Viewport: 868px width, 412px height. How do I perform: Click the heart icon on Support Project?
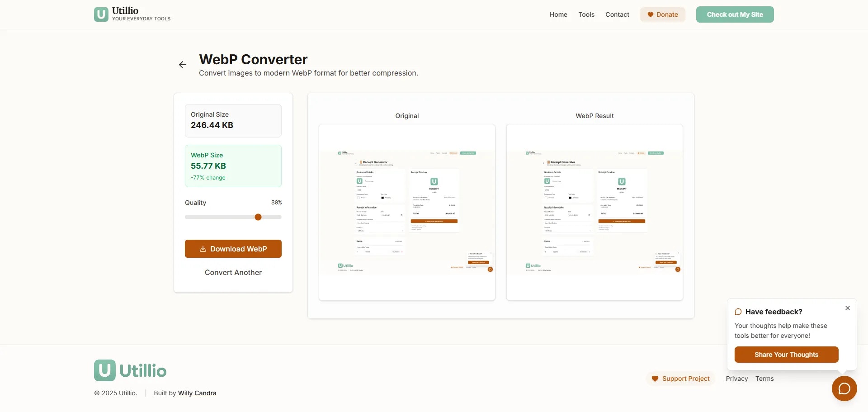point(656,379)
